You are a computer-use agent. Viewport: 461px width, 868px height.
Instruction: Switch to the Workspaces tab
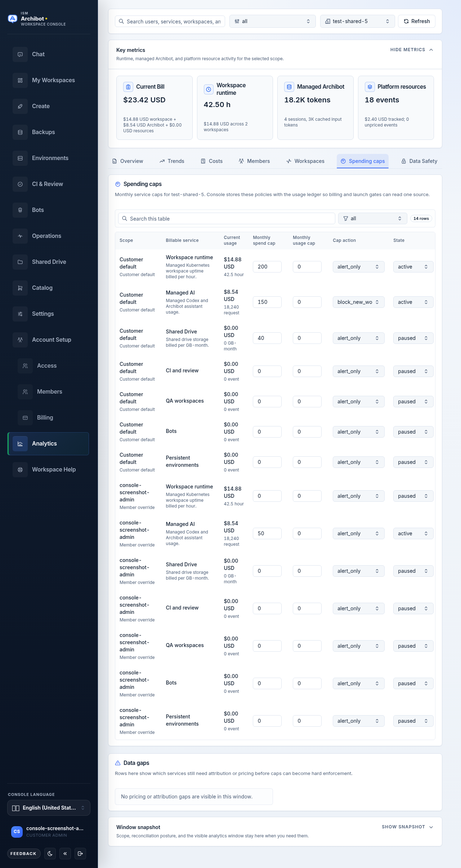[305, 161]
